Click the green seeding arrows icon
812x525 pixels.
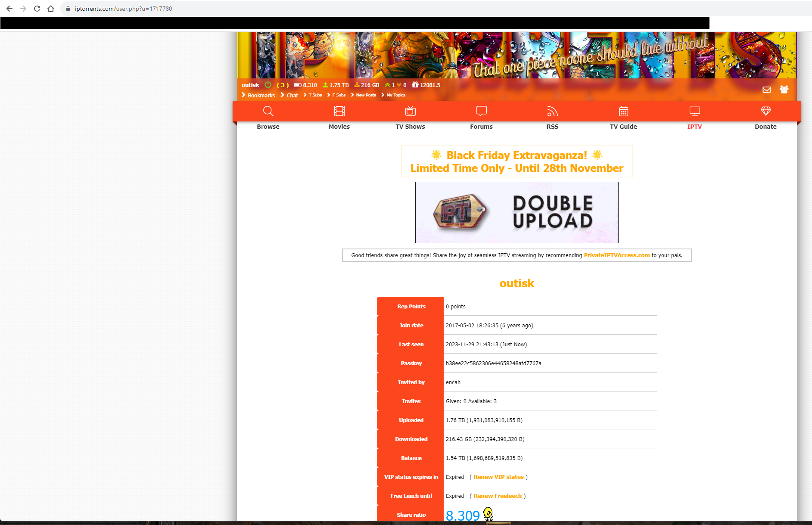tap(388, 85)
